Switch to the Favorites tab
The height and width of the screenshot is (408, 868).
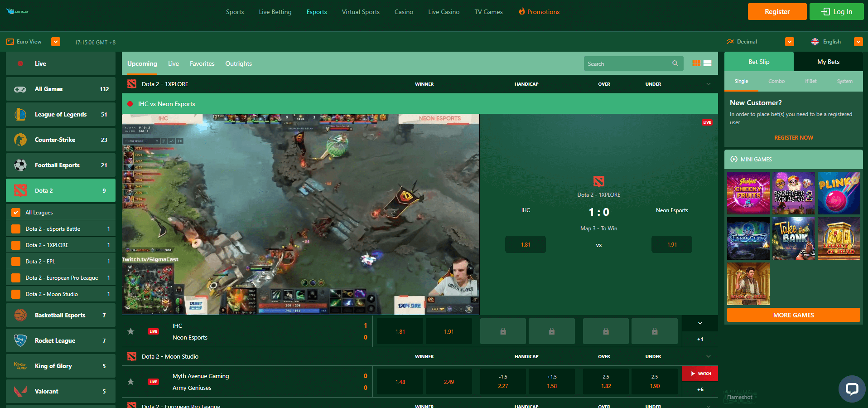coord(202,63)
